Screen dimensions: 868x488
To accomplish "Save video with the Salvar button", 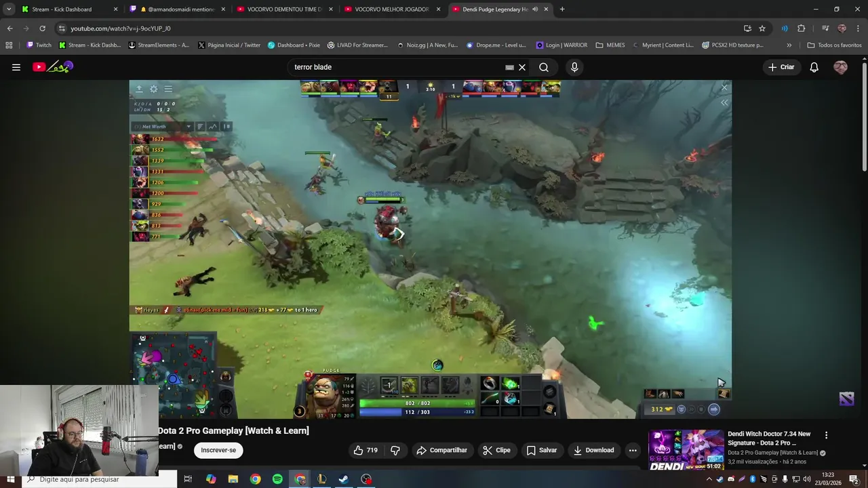I will [542, 450].
